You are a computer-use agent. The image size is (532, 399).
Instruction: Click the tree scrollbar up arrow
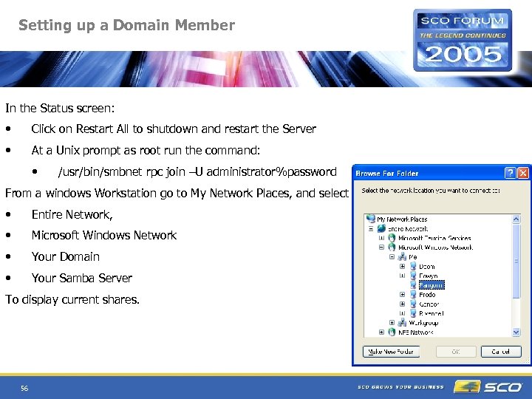point(516,219)
